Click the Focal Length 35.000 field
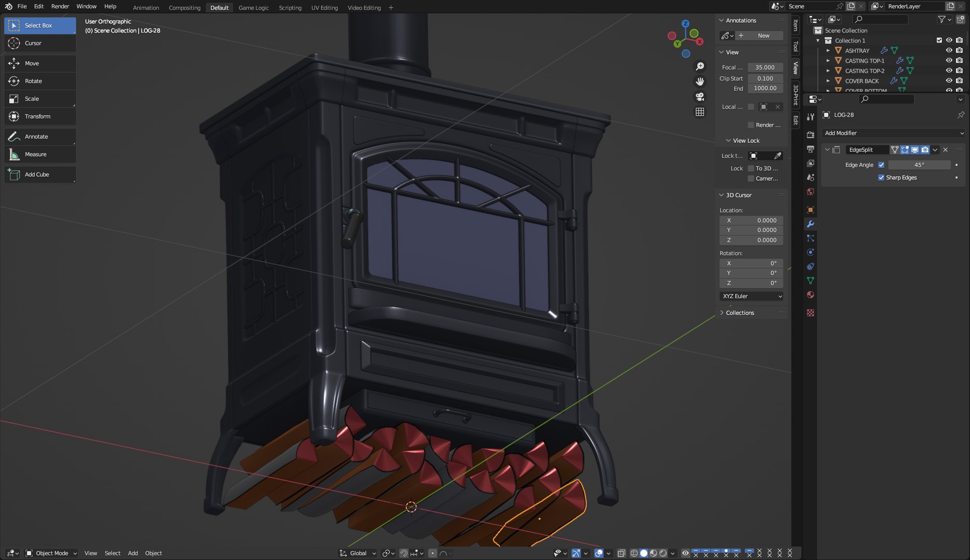 [x=765, y=67]
